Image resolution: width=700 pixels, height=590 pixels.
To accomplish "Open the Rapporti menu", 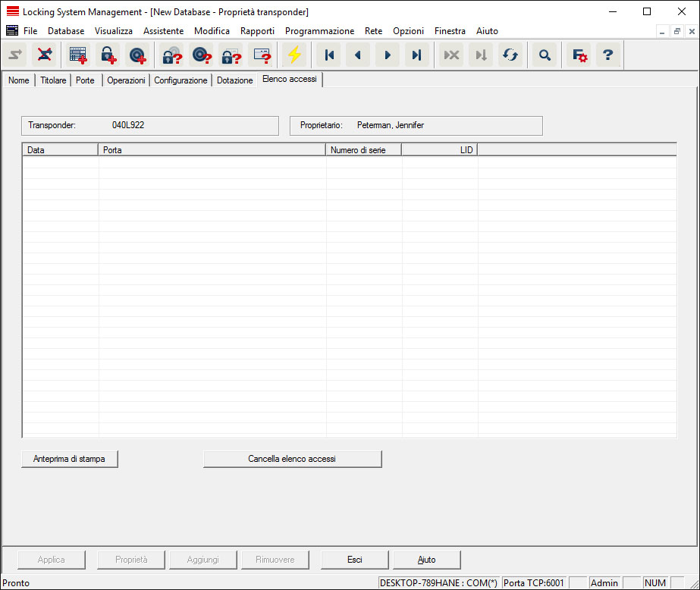I will click(257, 31).
